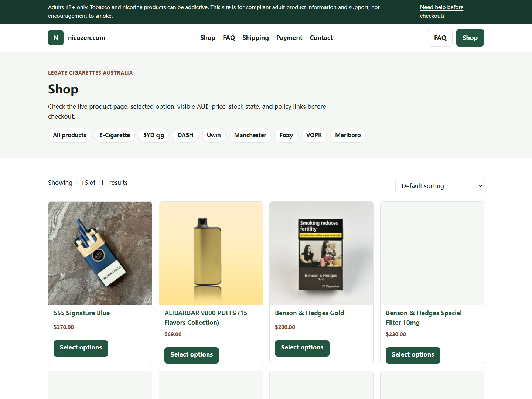Open the 555 Signature Blue product image
The width and height of the screenshot is (532, 399).
point(100,253)
